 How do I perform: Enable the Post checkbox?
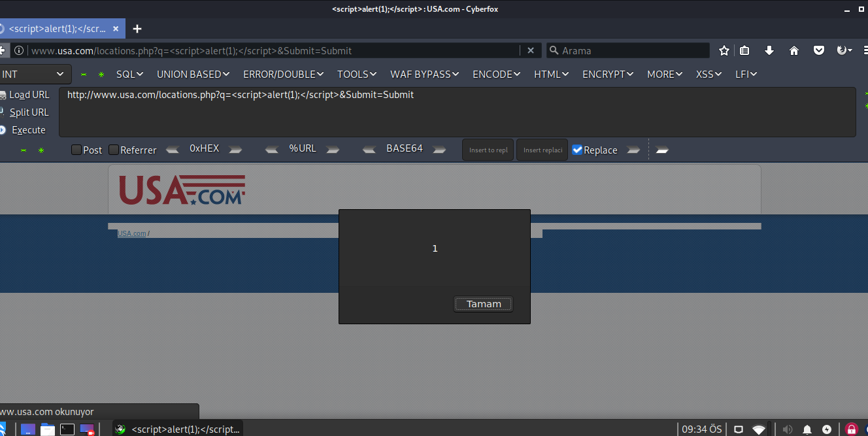tap(76, 150)
